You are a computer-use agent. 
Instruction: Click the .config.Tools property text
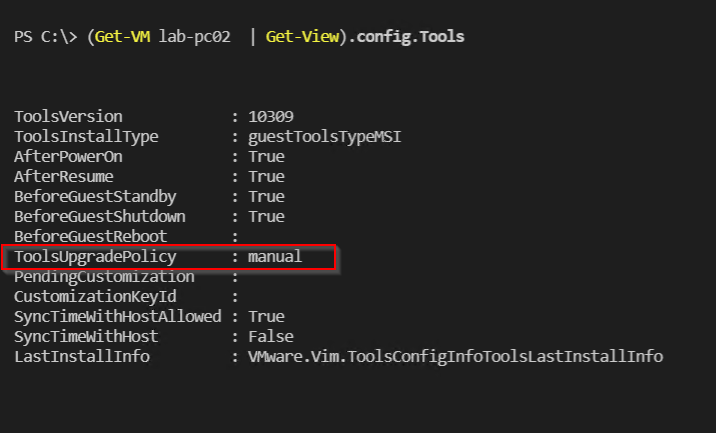(x=403, y=37)
